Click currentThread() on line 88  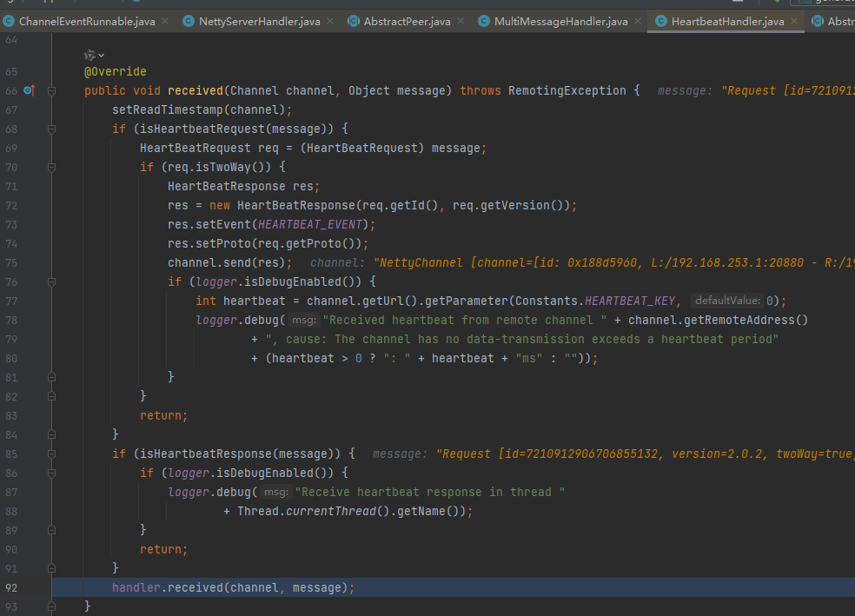(x=337, y=512)
